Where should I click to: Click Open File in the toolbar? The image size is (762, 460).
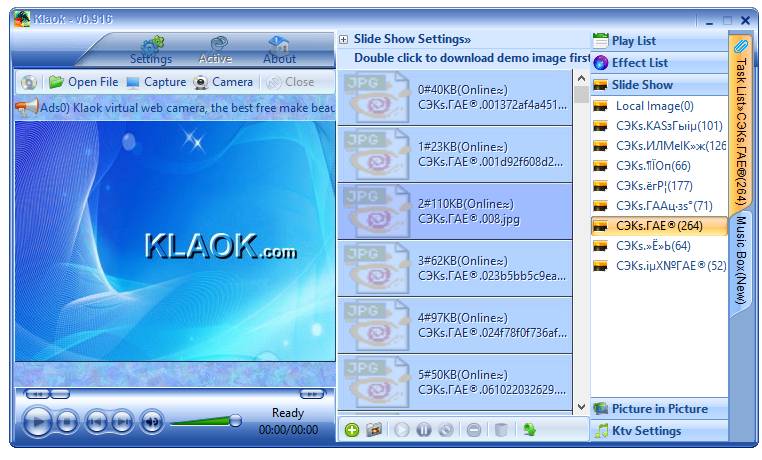(x=84, y=82)
